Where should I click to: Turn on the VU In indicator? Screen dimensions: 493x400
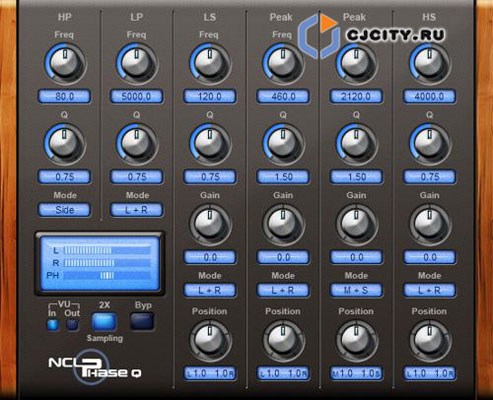(53, 325)
